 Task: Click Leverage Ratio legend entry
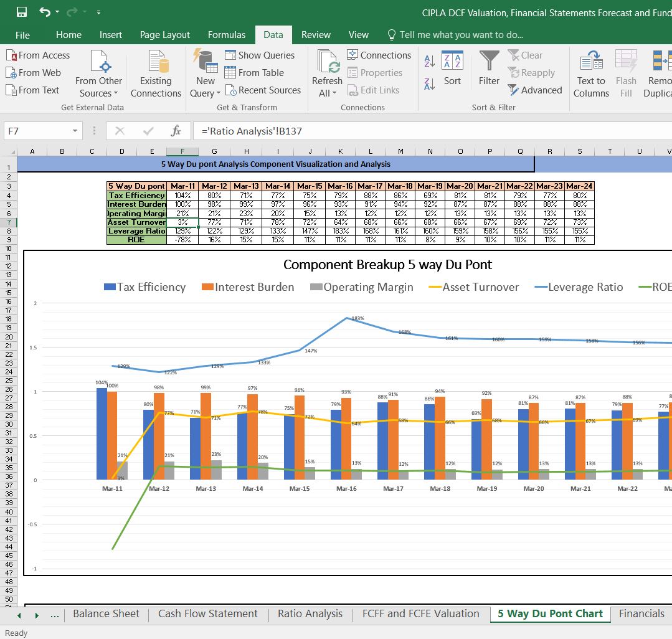tap(579, 287)
